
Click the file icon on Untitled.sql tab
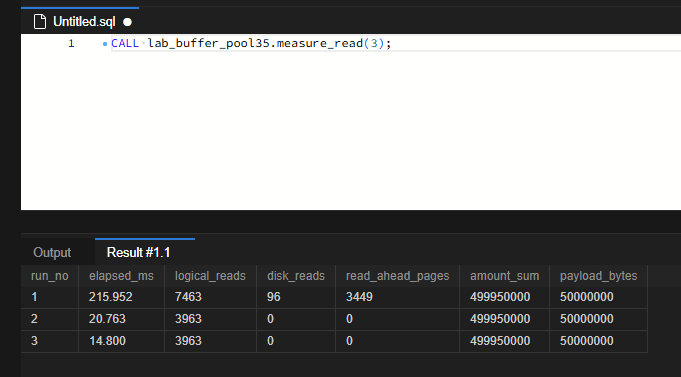(40, 22)
